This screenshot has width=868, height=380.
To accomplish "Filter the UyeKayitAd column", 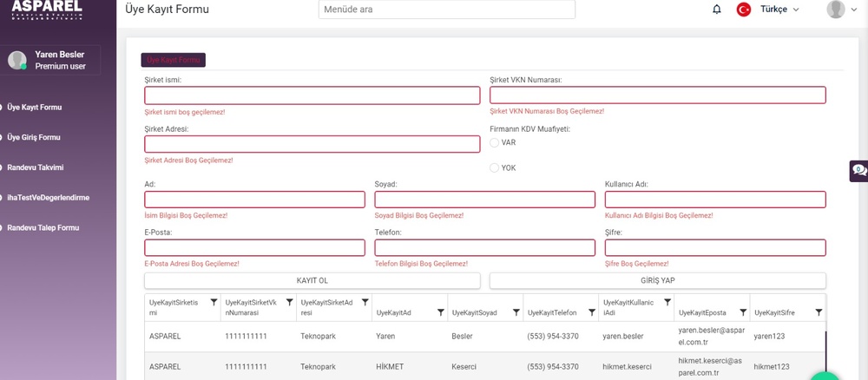I will coord(440,312).
